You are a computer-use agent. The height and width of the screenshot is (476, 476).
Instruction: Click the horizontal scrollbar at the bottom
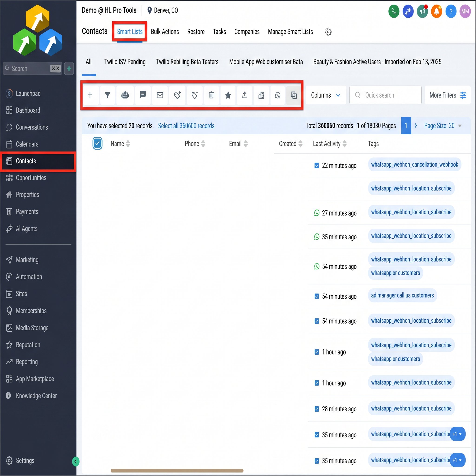pyautogui.click(x=177, y=471)
